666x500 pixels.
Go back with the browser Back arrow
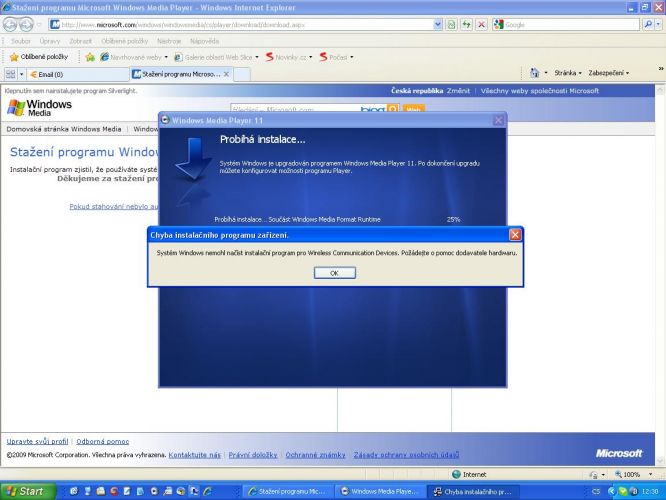(10, 25)
